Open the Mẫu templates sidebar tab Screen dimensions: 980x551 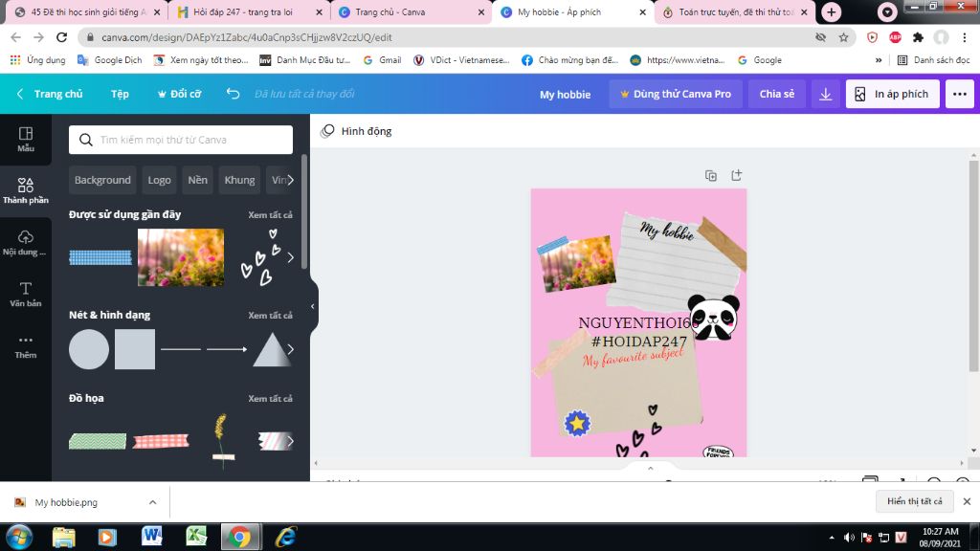pyautogui.click(x=26, y=140)
